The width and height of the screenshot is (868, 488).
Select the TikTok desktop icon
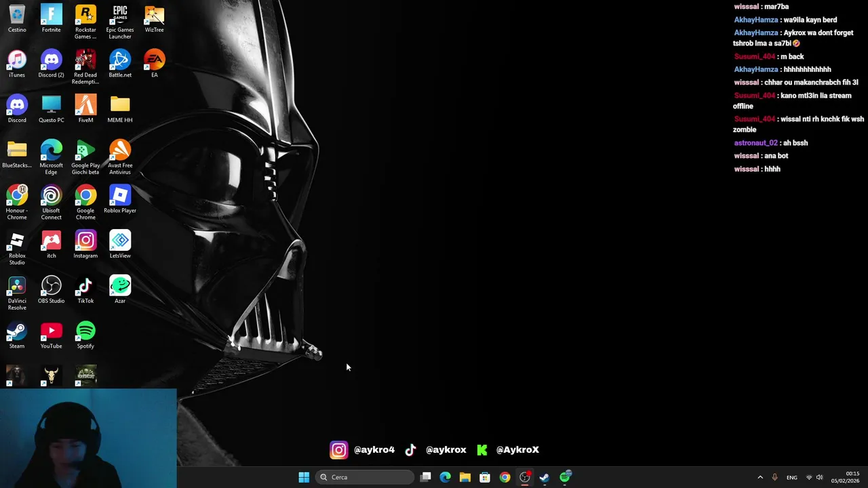(85, 290)
